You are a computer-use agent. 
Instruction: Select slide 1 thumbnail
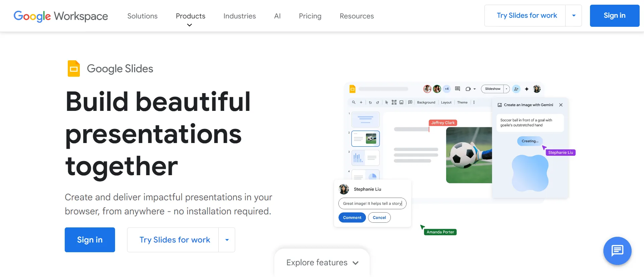pos(366,119)
